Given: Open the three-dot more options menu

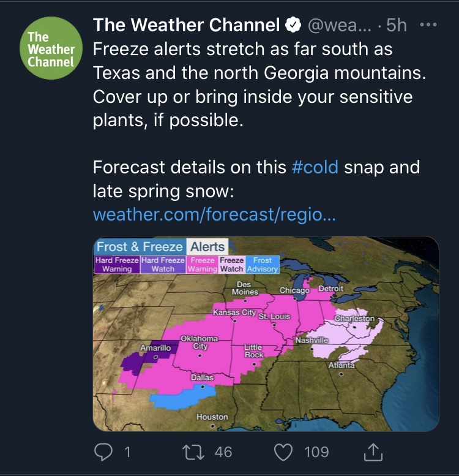Looking at the screenshot, I should (x=428, y=25).
